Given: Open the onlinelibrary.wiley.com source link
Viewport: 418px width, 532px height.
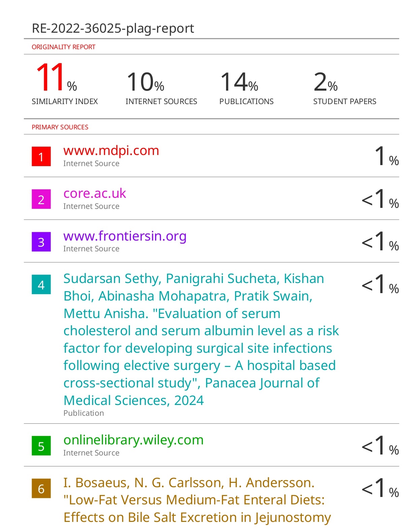Looking at the screenshot, I should pos(133,440).
